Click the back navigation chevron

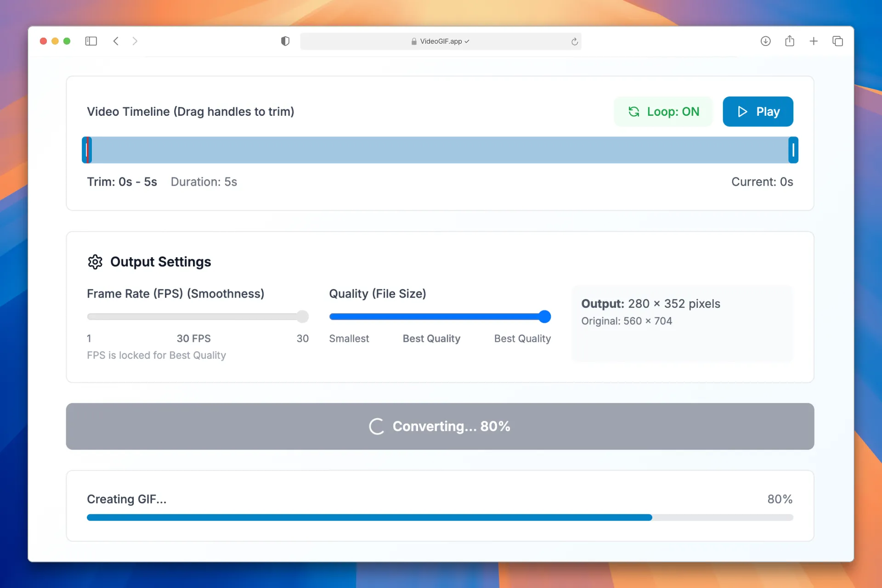(x=116, y=41)
